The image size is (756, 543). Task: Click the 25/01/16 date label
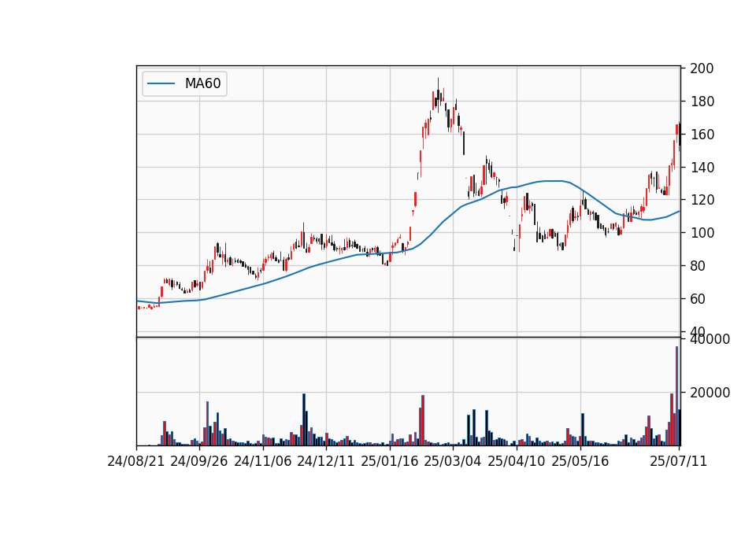390,462
